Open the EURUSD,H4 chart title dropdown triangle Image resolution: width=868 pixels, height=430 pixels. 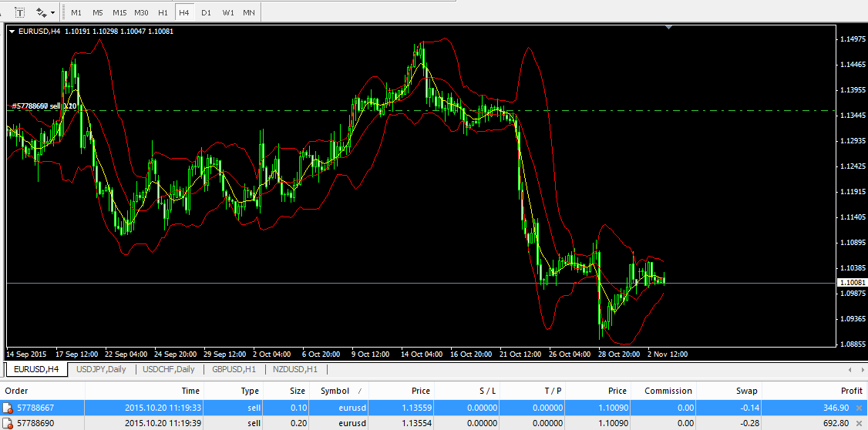coord(13,32)
